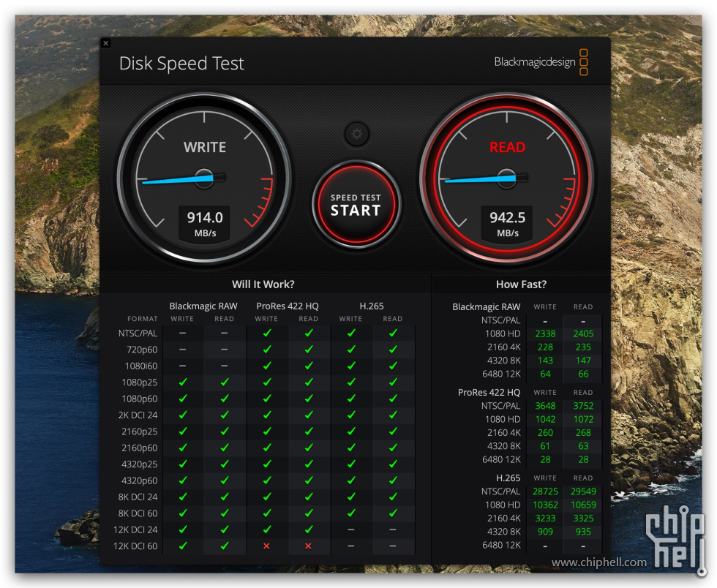Image resolution: width=717 pixels, height=588 pixels.
Task: Click H.265 2160 4K read value 3325
Action: pyautogui.click(x=583, y=518)
